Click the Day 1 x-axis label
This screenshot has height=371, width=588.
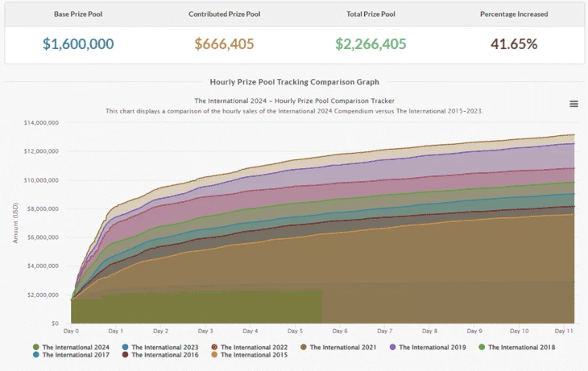[x=115, y=331]
